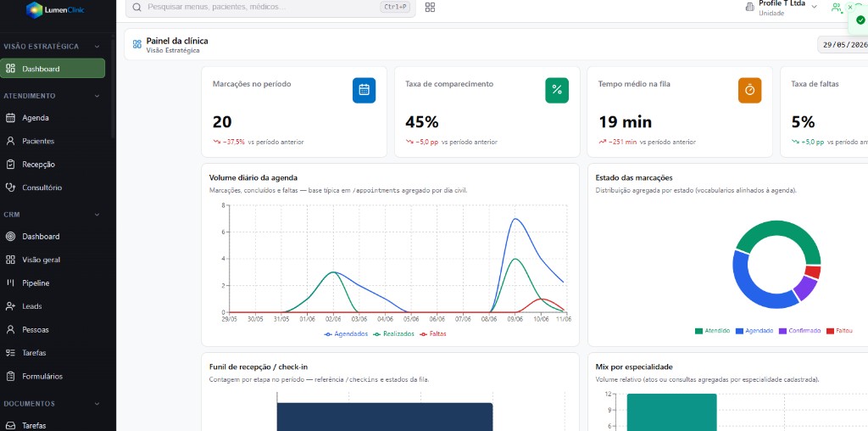The height and width of the screenshot is (431, 868).
Task: Click the Estado das marcações title
Action: 634,178
